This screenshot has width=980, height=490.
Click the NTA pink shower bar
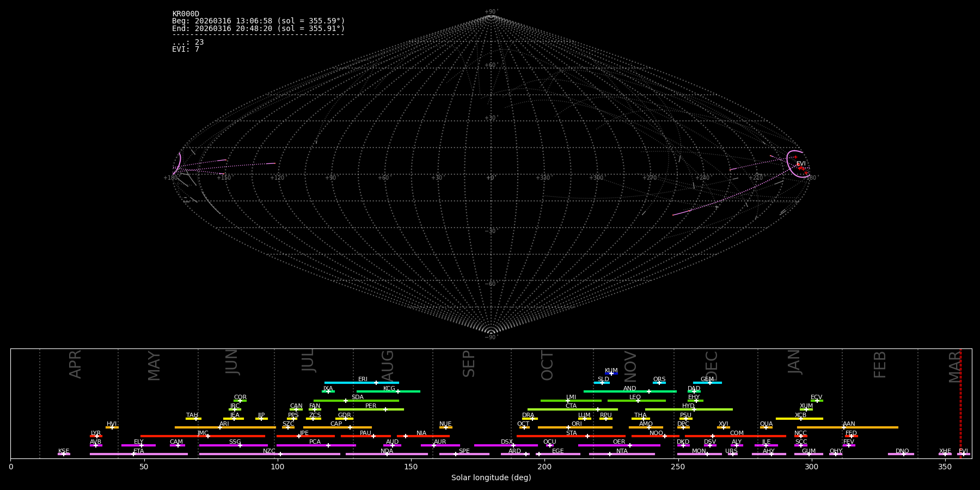coord(622,454)
